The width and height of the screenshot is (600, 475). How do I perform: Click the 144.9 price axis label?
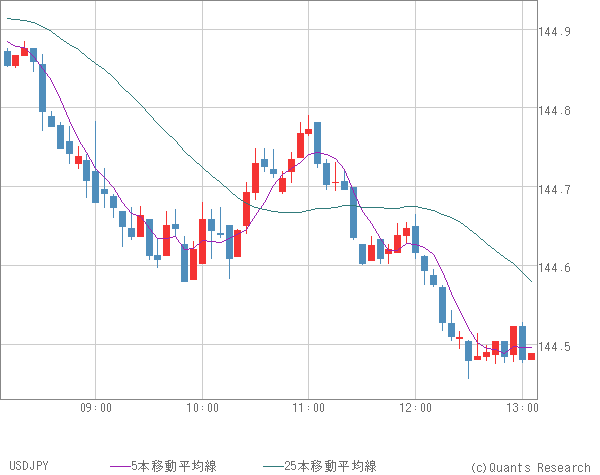click(554, 31)
